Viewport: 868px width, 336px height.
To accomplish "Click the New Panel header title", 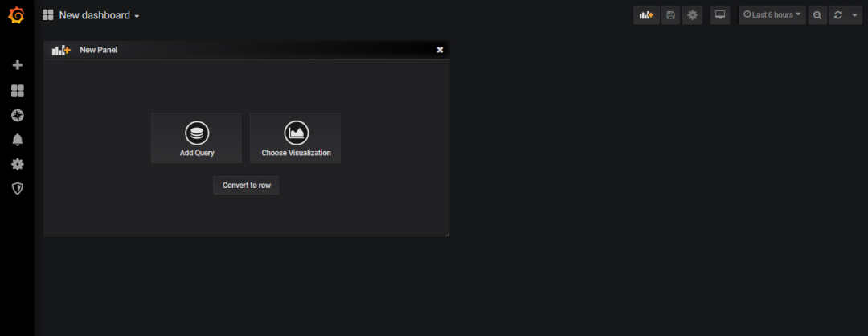I will (99, 50).
